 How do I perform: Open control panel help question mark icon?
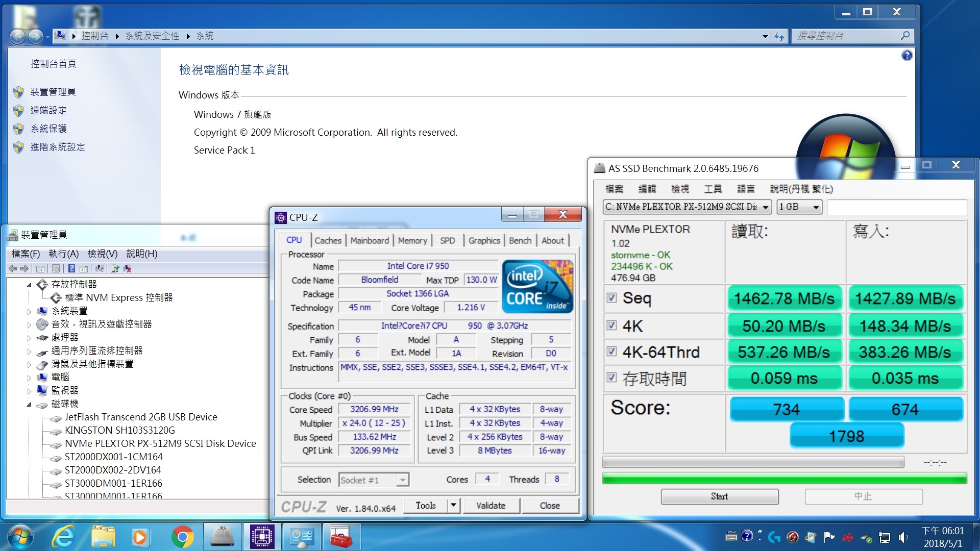(x=907, y=56)
